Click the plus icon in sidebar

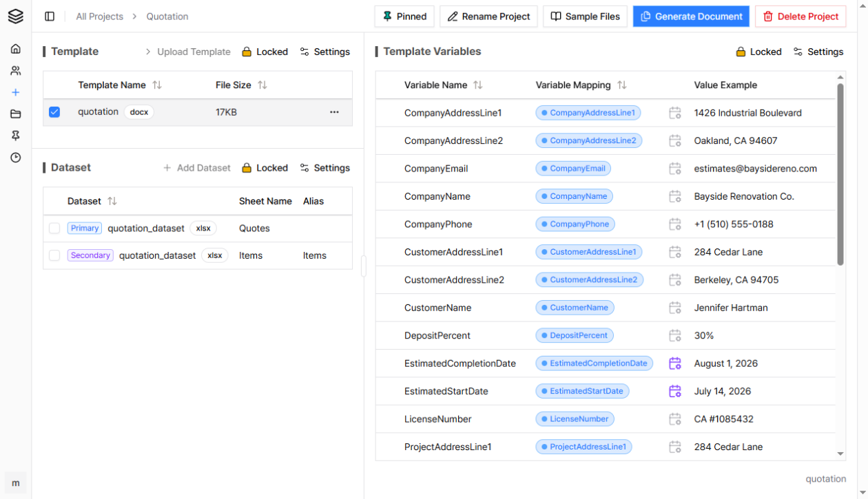tap(16, 92)
